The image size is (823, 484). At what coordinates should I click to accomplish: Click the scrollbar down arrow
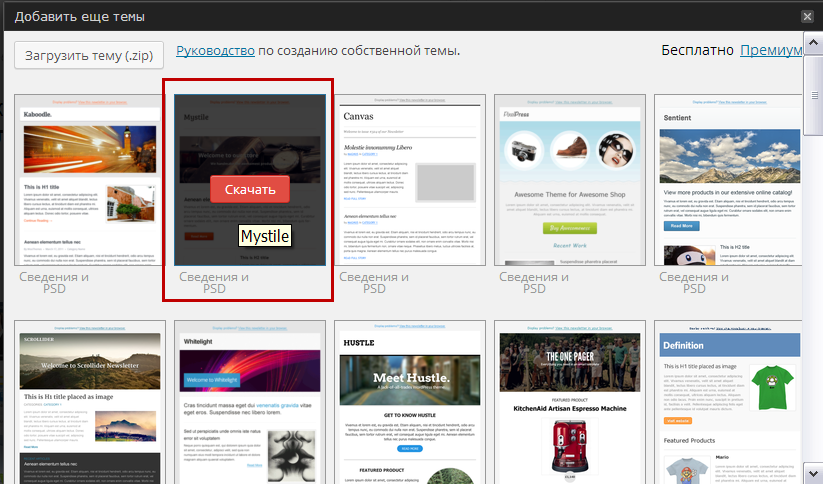(813, 473)
